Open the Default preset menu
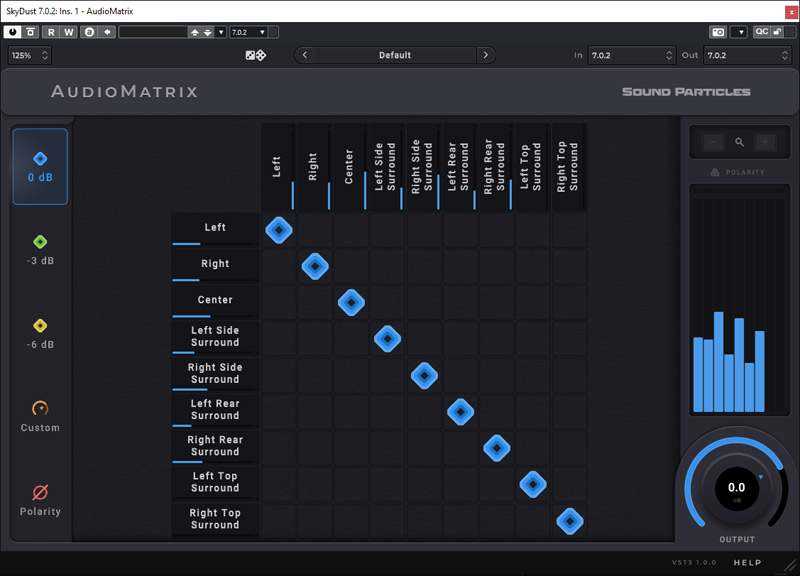This screenshot has width=800, height=576. (395, 55)
